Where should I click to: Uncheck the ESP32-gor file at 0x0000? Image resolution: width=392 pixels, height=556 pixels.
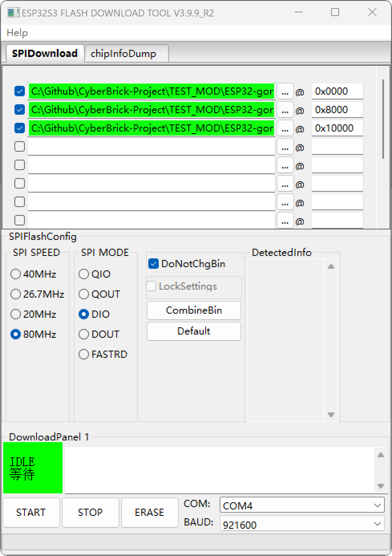[x=19, y=91]
